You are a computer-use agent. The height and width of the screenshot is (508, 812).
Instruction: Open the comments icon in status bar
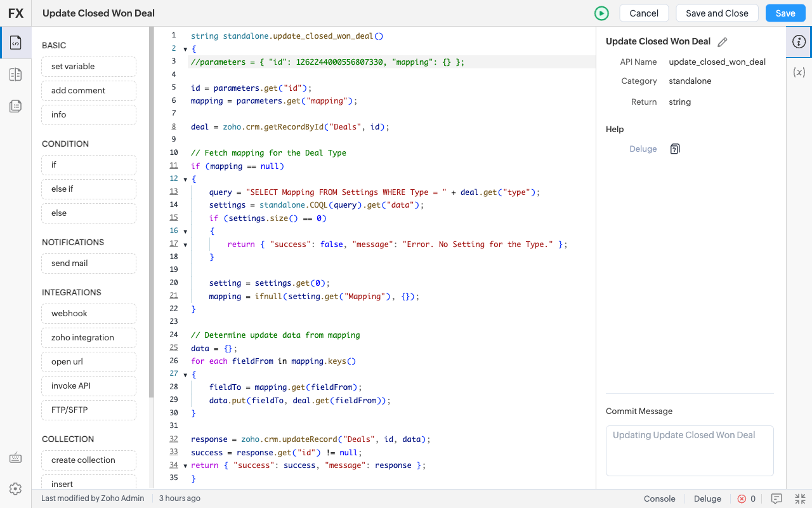(776, 499)
